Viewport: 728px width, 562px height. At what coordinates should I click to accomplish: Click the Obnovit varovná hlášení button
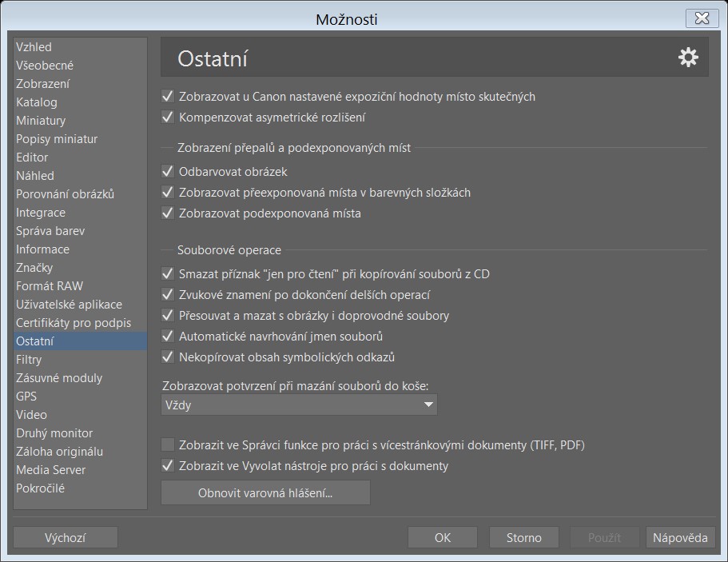pos(265,493)
